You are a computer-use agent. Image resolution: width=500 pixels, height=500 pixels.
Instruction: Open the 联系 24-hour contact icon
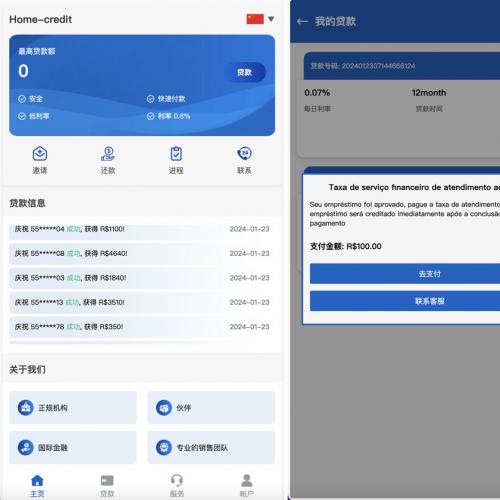pos(244,154)
